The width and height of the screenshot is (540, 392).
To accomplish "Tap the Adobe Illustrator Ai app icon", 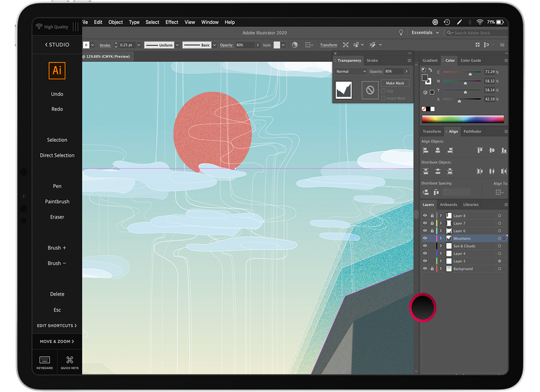I will point(57,70).
